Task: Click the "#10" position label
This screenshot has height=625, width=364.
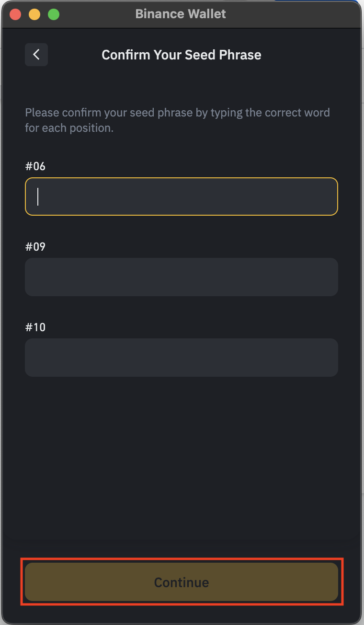Action: [x=35, y=327]
